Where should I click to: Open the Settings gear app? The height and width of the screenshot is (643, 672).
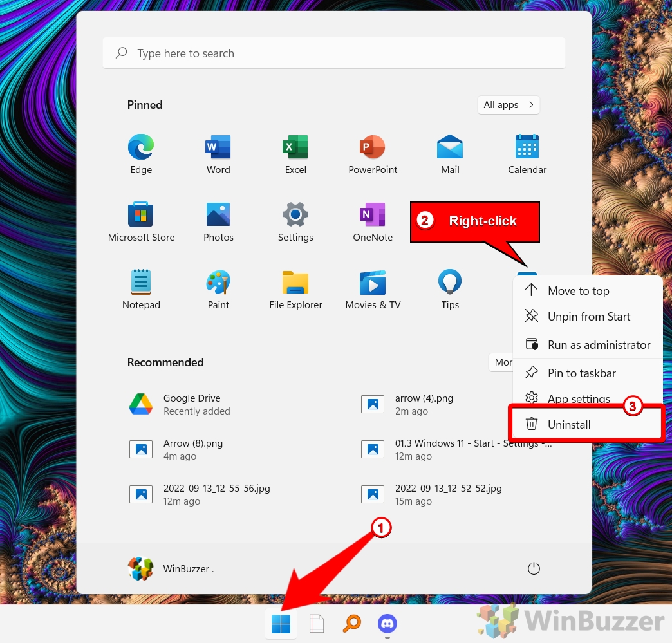(295, 222)
